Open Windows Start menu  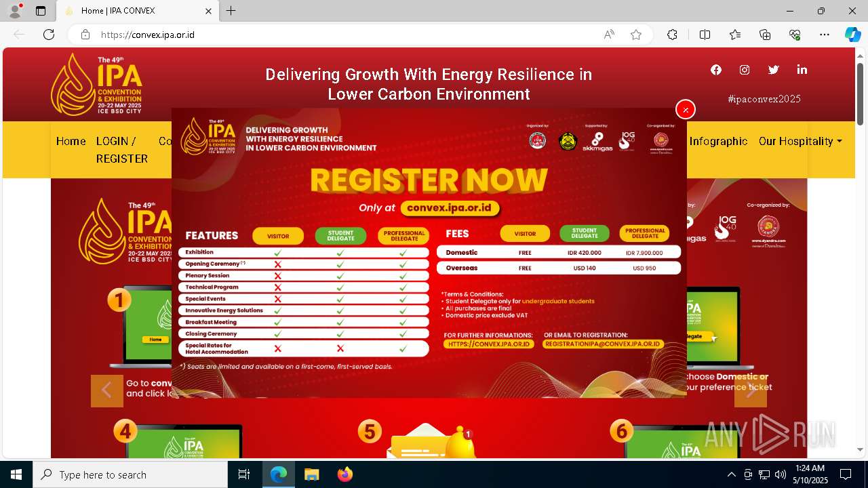point(16,474)
